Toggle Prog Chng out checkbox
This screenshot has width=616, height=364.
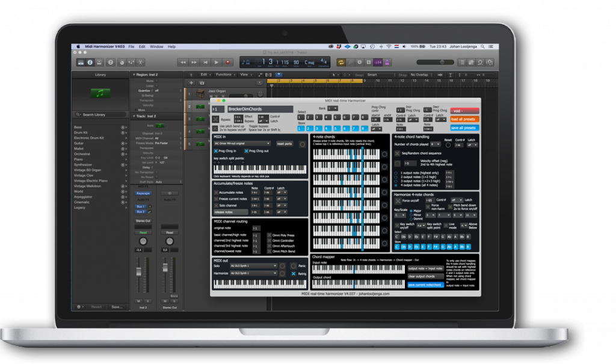(x=246, y=151)
